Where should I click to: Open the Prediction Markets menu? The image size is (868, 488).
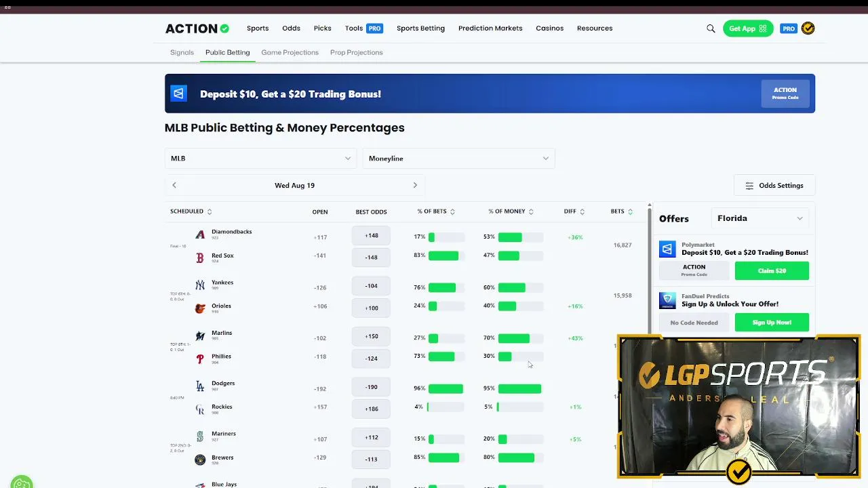point(490,28)
